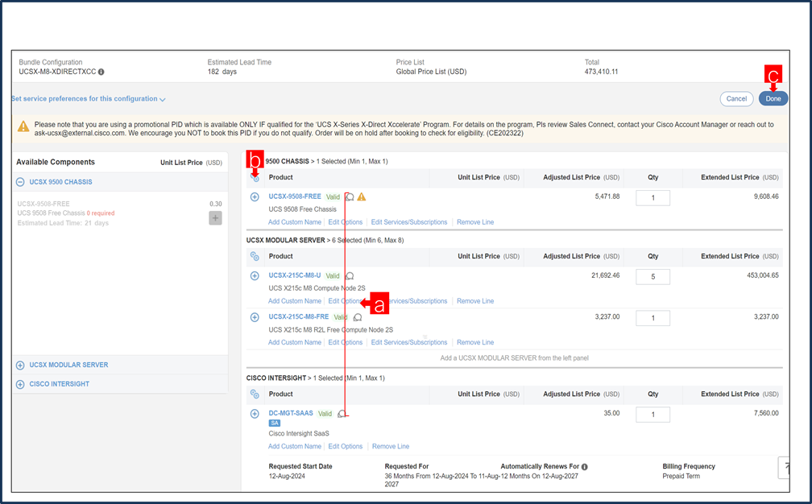Screen dimensions: 812x504
Task: Edit Services/Subscriptions for UCSX-215C-M8-FRE
Action: [409, 342]
